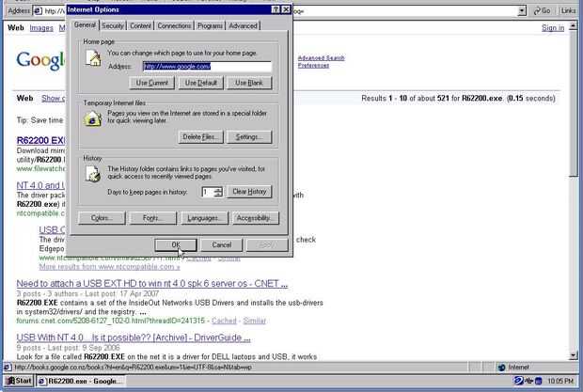Click the Web tab label
The image size is (583, 392).
16,28
